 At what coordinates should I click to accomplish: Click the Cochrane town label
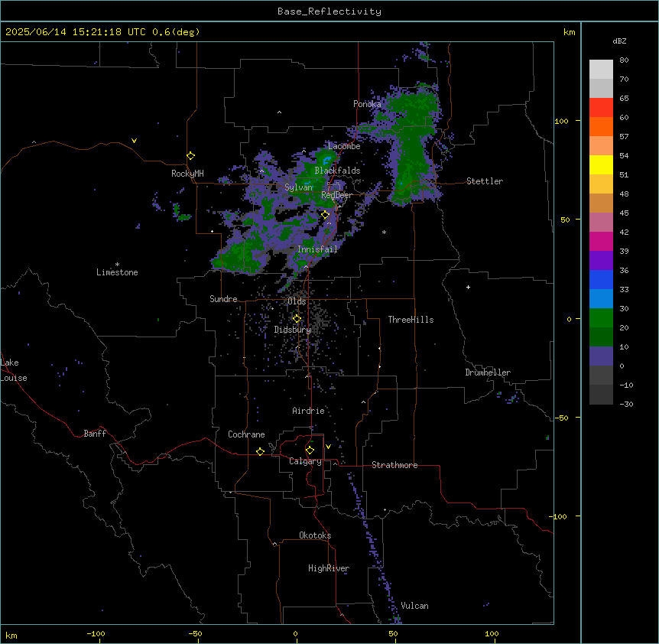(x=246, y=434)
